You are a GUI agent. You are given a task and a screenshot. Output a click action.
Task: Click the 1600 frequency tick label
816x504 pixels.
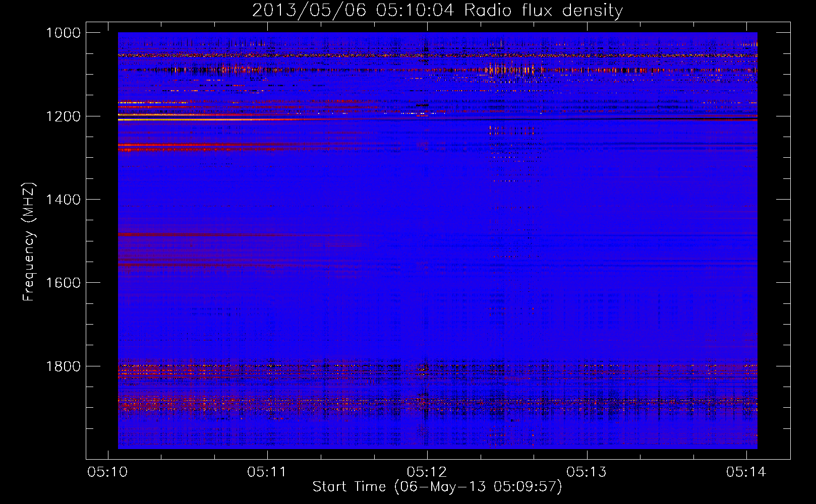tap(63, 283)
